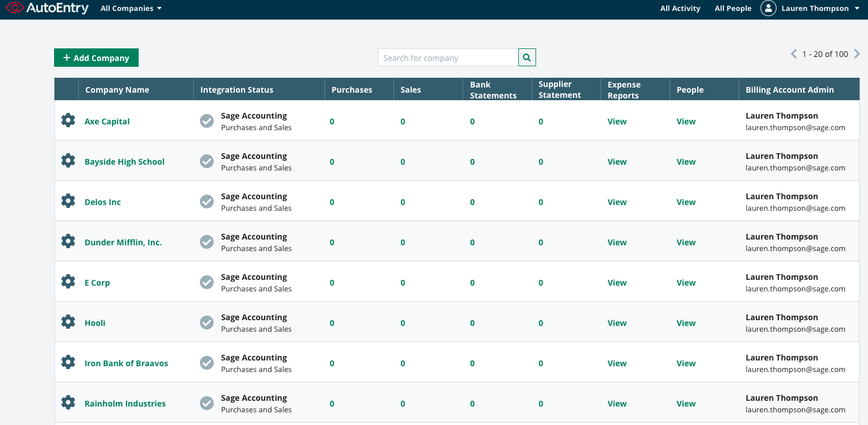Click the gear icon beside Delos Inc
Screen dimensions: 868x425
68,202
